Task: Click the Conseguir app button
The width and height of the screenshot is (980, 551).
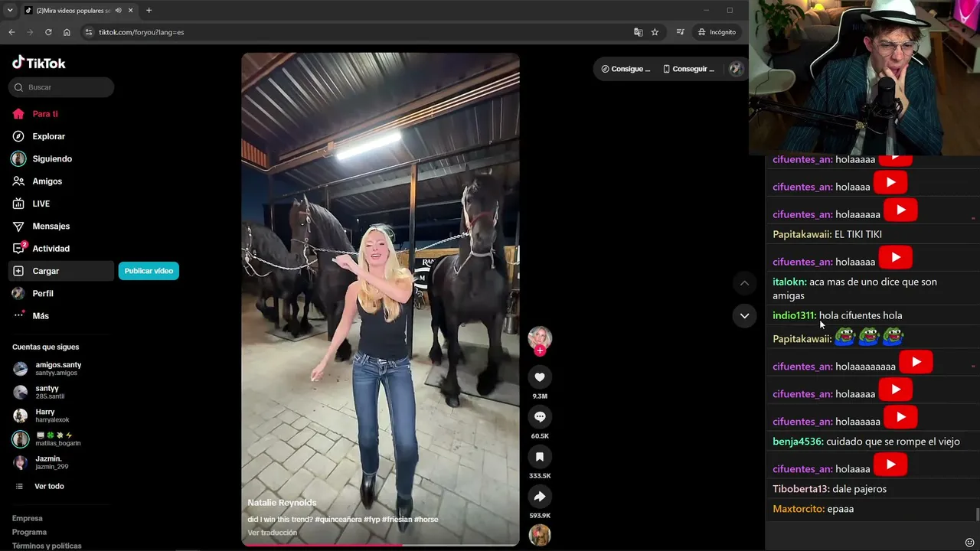Action: tap(688, 69)
